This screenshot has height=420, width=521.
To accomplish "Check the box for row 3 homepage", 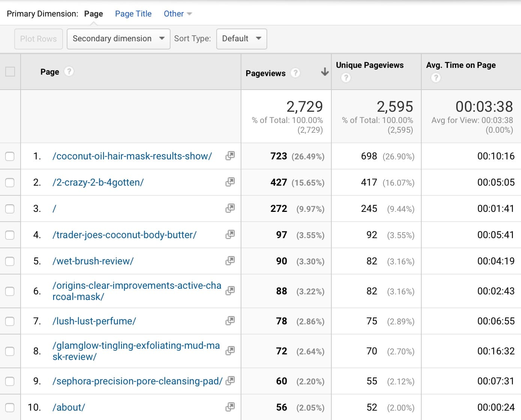I will point(10,209).
